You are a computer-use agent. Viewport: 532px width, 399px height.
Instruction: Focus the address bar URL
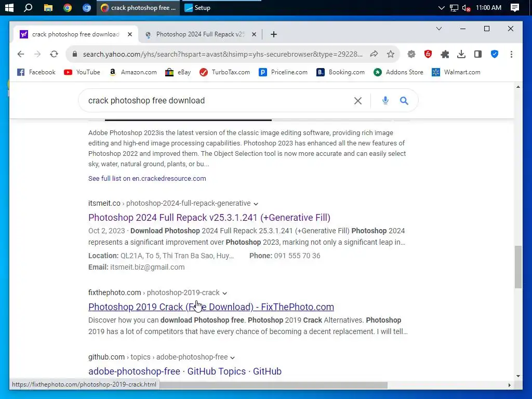point(222,54)
